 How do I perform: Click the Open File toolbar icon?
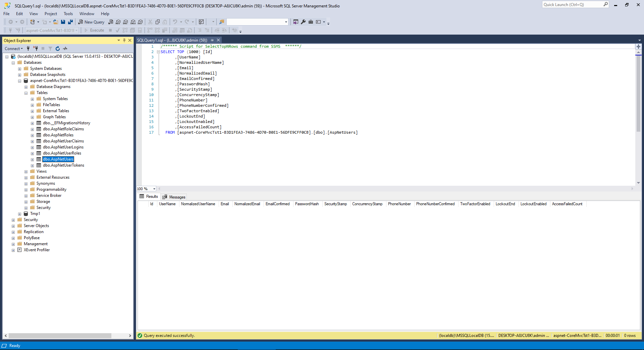[56, 22]
